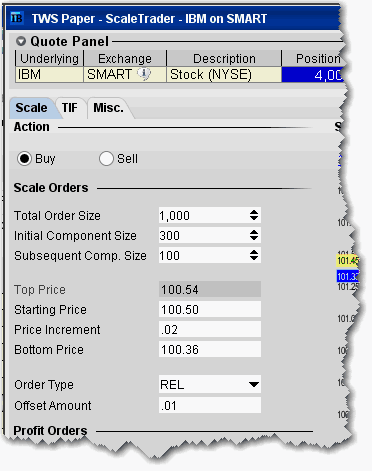Screen dimensions: 372x471
Task: Collapse the Quote Panel section
Action: tap(21, 41)
